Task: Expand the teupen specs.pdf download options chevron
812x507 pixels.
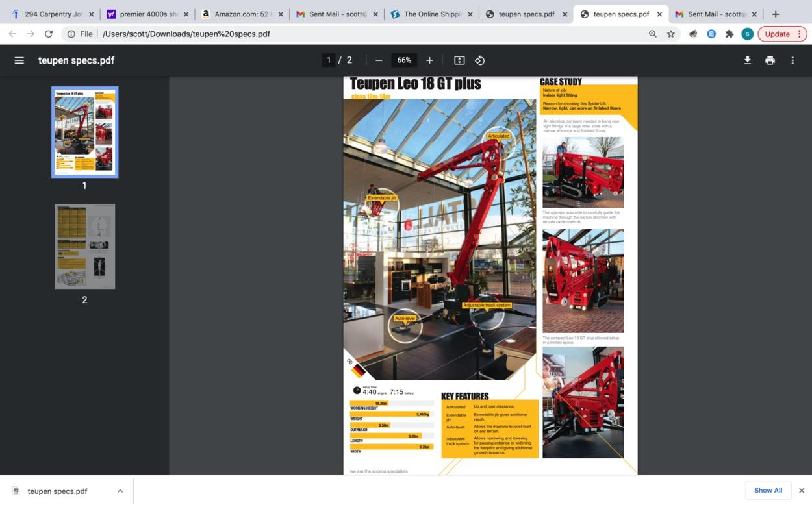Action: [120, 491]
